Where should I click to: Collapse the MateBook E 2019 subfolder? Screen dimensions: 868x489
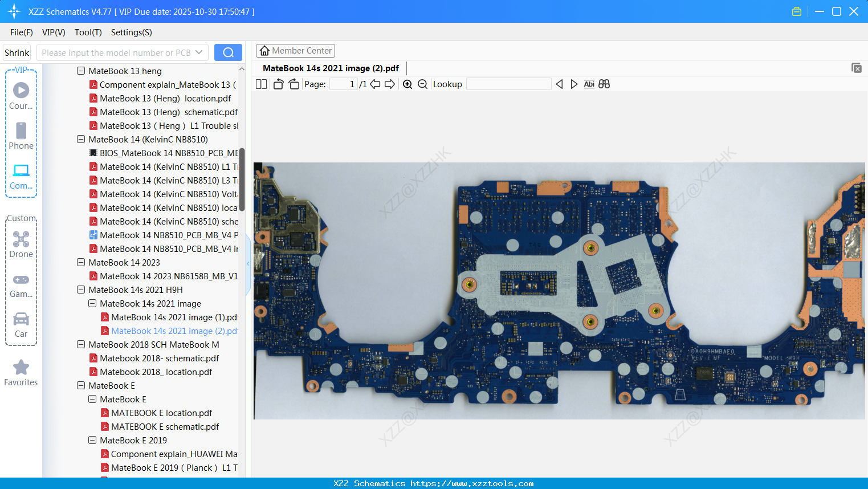tap(92, 441)
